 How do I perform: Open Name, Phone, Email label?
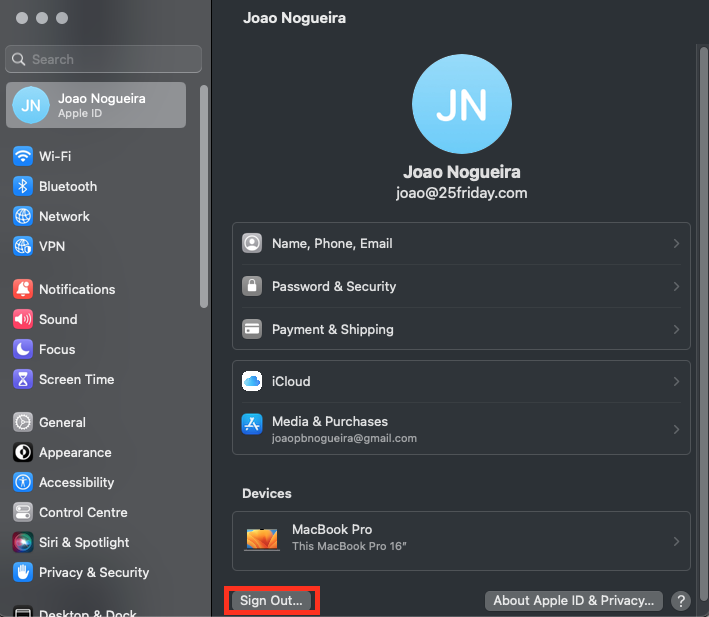click(x=332, y=244)
